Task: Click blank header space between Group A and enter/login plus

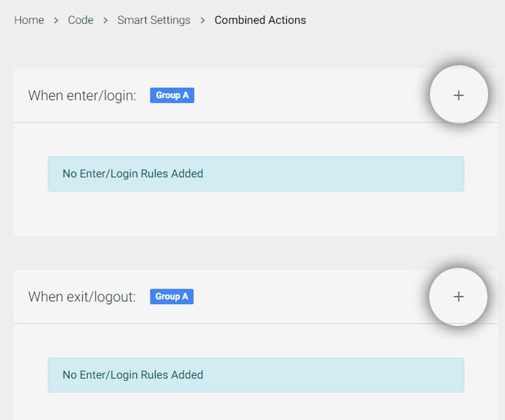Action: [310, 95]
